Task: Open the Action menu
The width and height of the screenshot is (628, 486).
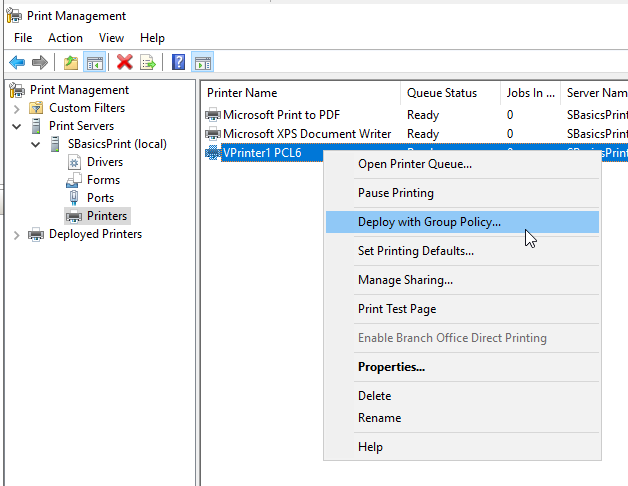Action: (x=65, y=38)
